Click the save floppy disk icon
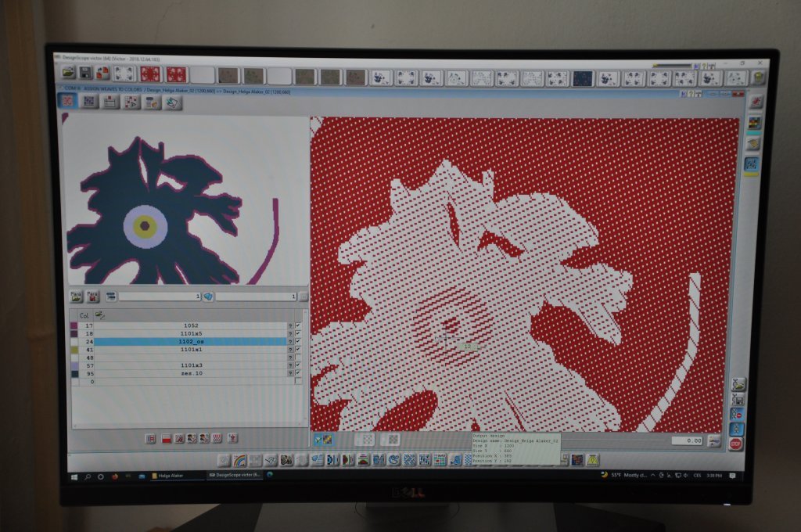Image resolution: width=801 pixels, height=532 pixels. (85, 72)
